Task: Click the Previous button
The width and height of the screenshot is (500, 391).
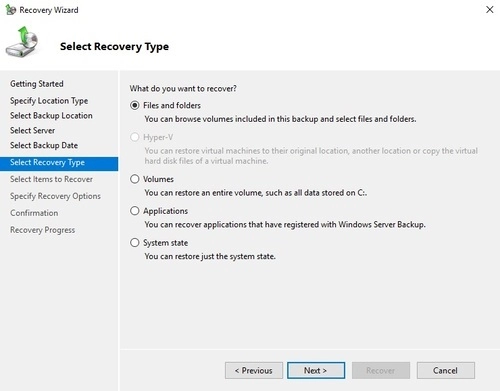Action: point(254,370)
